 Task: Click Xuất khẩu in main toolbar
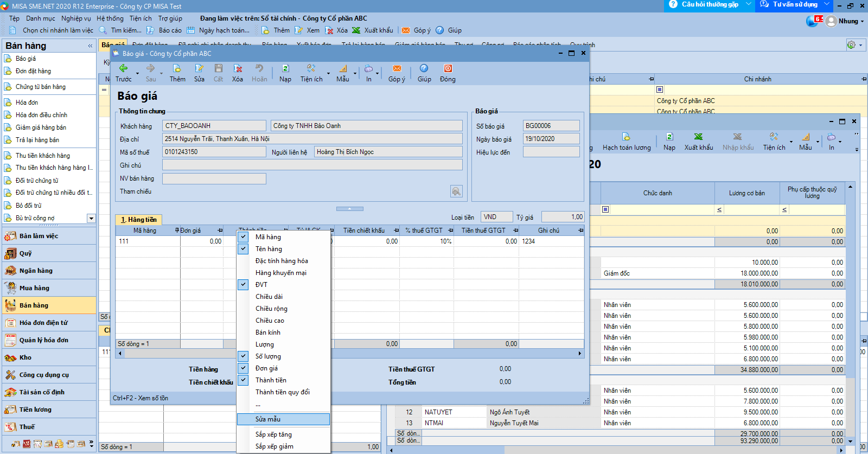(373, 30)
